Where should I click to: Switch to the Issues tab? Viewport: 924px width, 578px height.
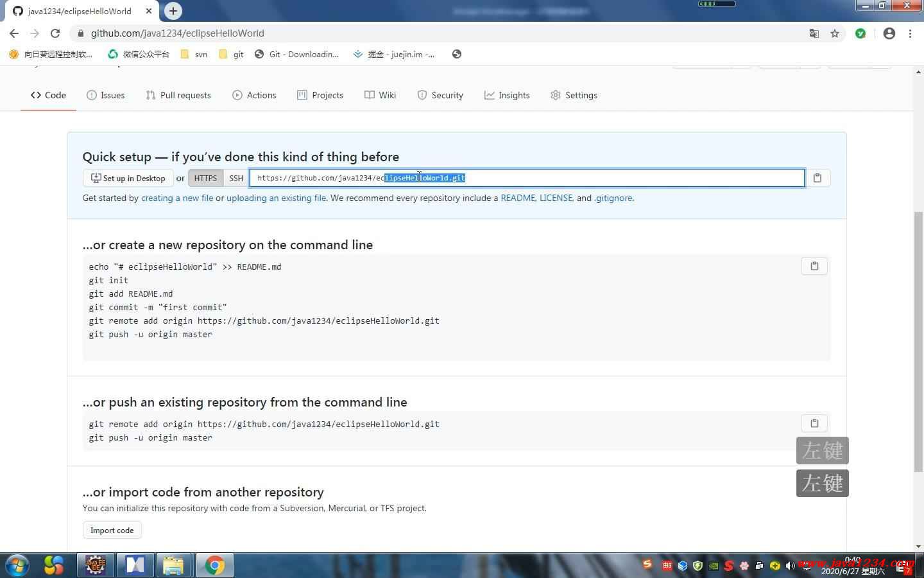106,95
